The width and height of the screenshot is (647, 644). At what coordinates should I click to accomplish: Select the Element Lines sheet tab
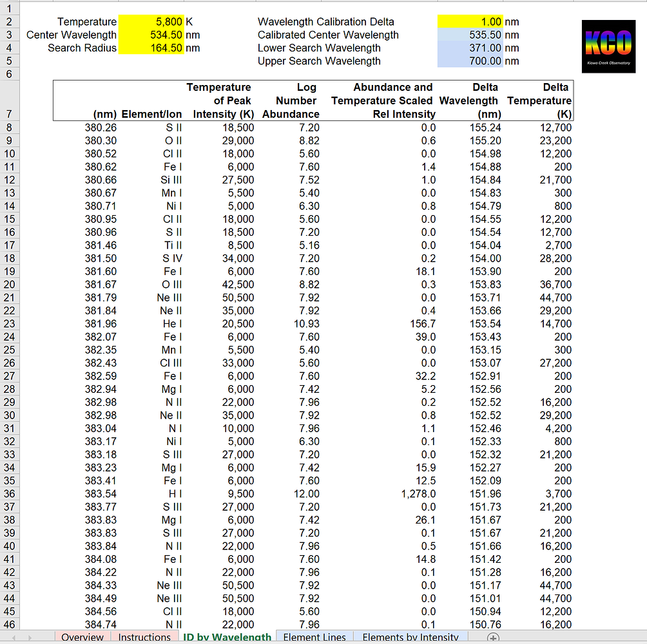click(x=314, y=637)
